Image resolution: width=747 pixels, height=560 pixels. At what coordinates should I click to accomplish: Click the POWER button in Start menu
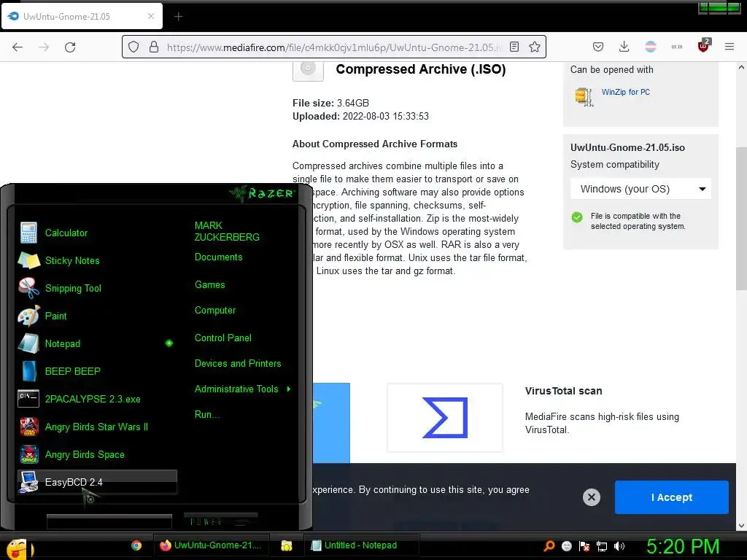(206, 521)
